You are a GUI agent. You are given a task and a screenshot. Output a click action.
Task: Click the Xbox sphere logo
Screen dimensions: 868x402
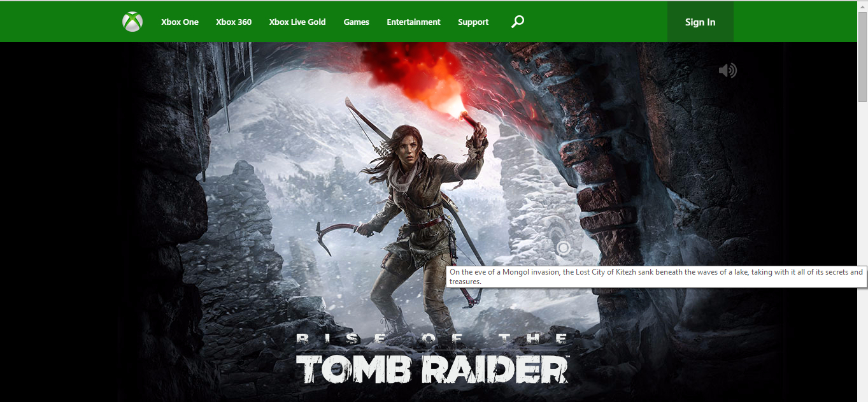[132, 22]
